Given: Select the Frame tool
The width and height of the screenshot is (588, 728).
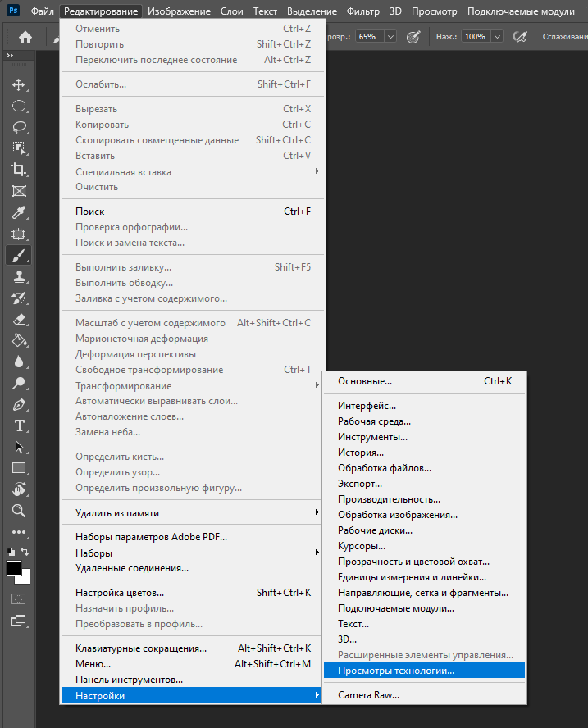Looking at the screenshot, I should pyautogui.click(x=19, y=191).
